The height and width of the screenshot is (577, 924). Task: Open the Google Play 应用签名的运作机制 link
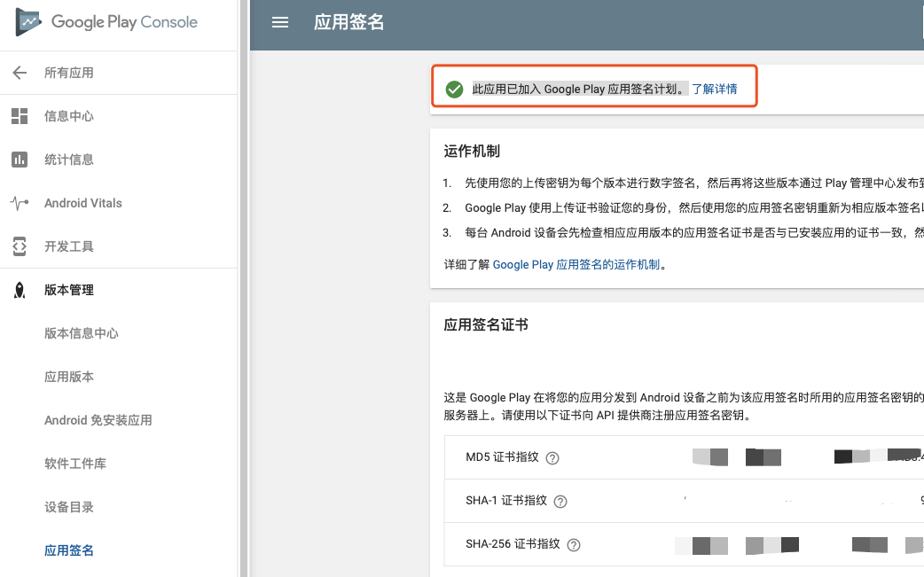[x=576, y=264]
